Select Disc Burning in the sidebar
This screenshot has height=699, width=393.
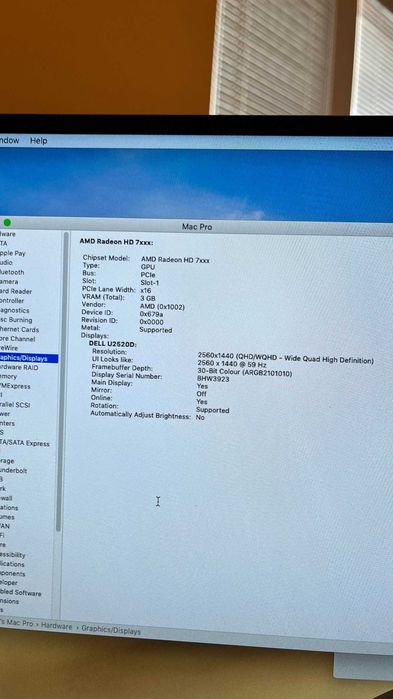[16, 320]
